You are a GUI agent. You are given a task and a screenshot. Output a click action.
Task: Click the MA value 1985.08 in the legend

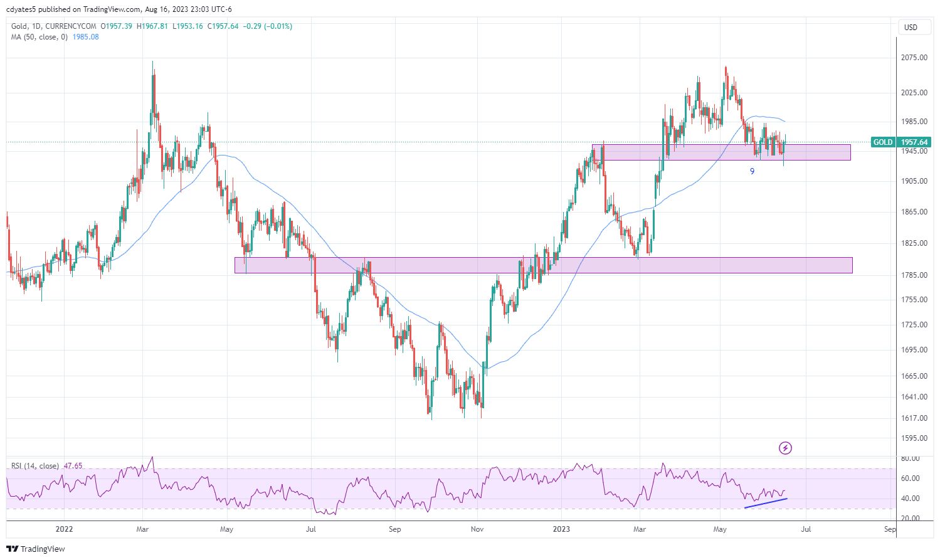[x=86, y=37]
